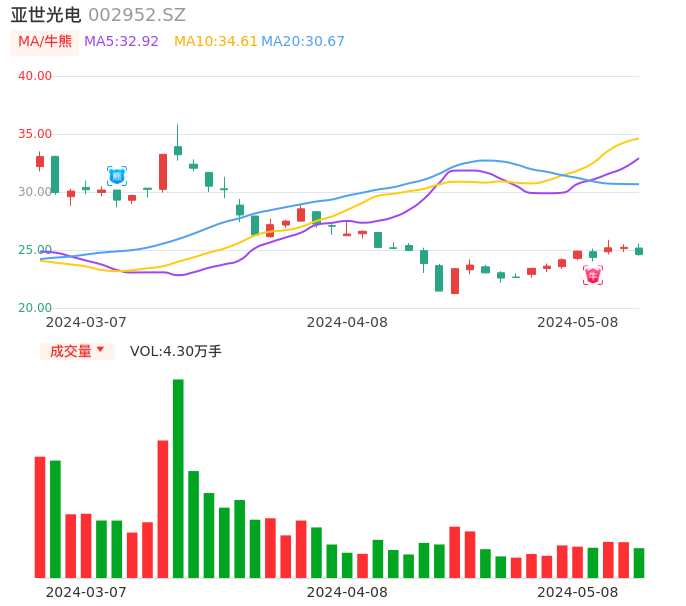The height and width of the screenshot is (606, 686).
Task: Click the blue bear marker icon on chart
Action: coord(117,176)
